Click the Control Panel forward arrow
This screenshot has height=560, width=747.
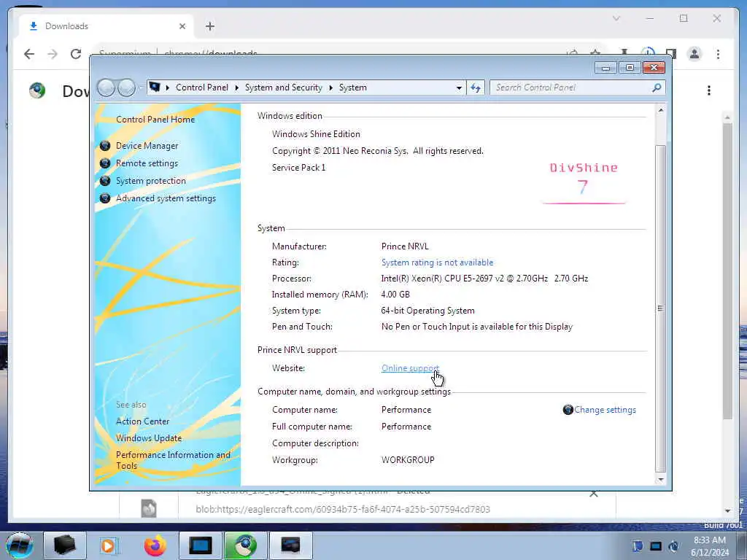pyautogui.click(x=126, y=87)
